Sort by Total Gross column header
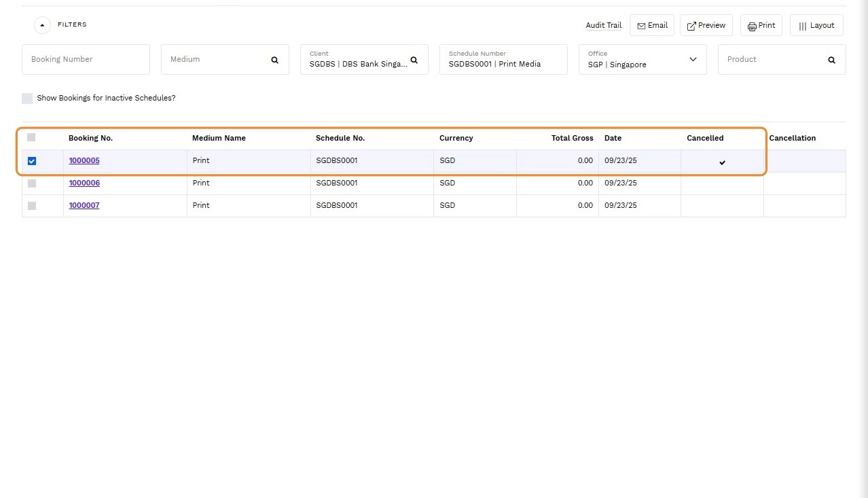 [x=572, y=138]
